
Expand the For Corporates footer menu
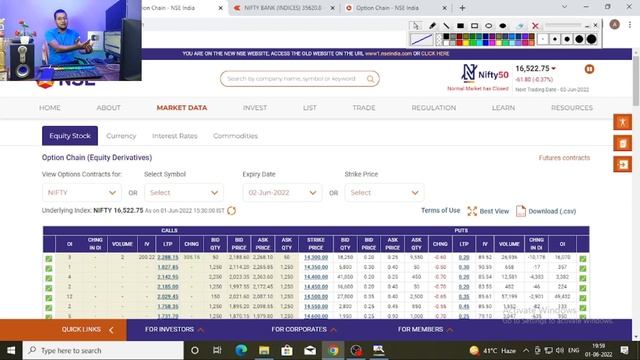pos(304,329)
